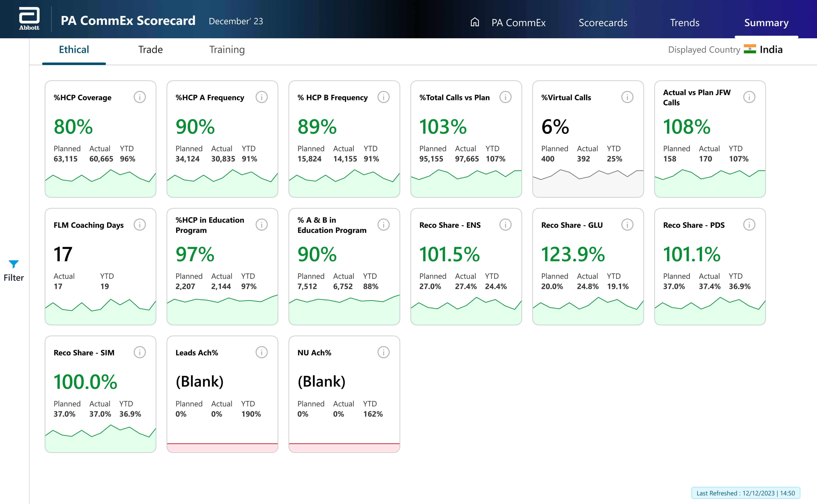Click info icon on Reco Share - GLU
Viewport: 817px width, 504px height.
tap(627, 225)
